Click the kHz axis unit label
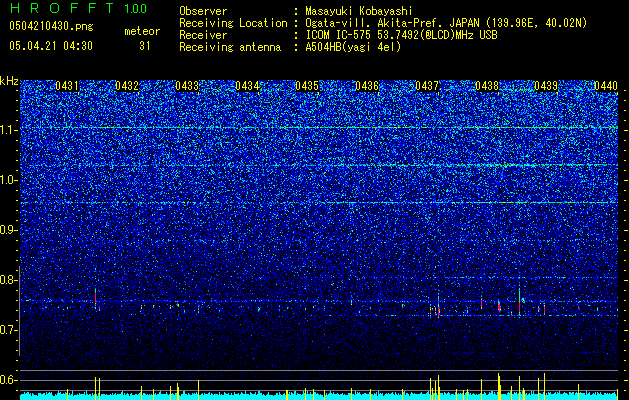This screenshot has height=400, width=629. pos(9,81)
